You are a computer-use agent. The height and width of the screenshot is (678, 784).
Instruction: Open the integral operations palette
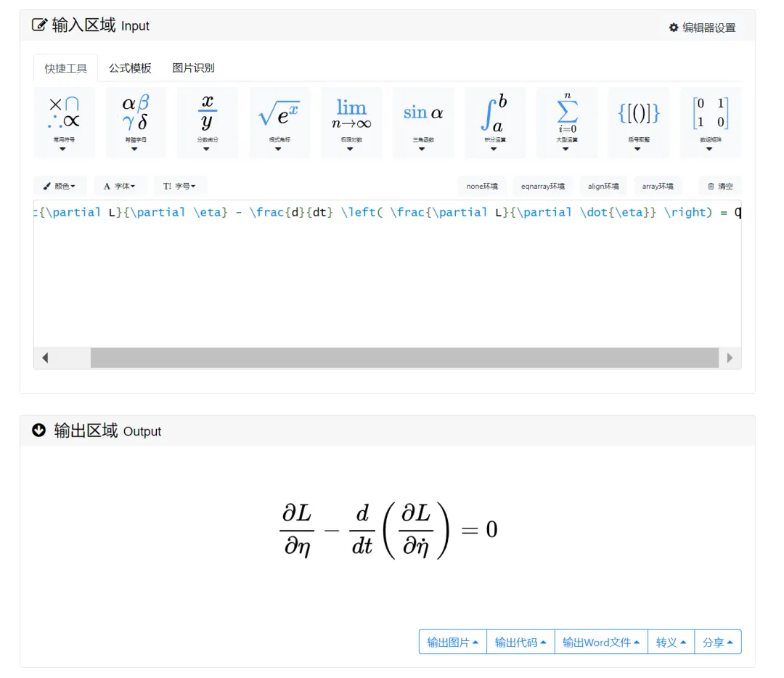click(494, 122)
